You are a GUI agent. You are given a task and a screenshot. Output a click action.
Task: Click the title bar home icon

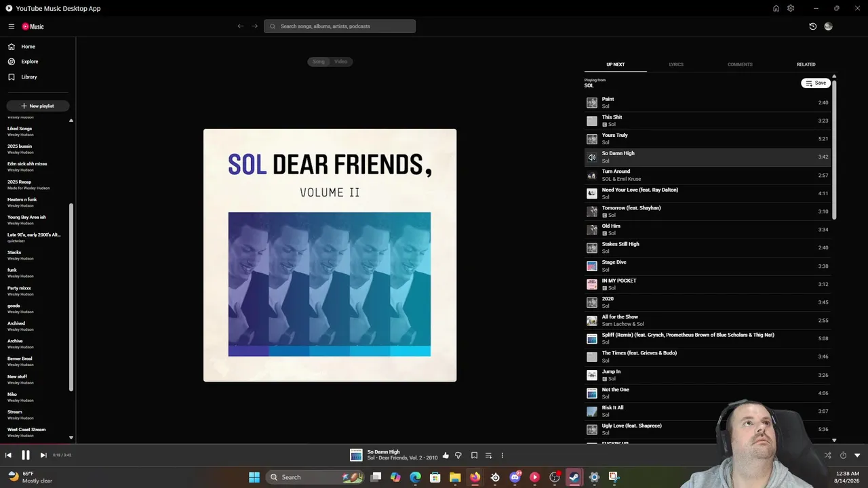pyautogui.click(x=776, y=8)
